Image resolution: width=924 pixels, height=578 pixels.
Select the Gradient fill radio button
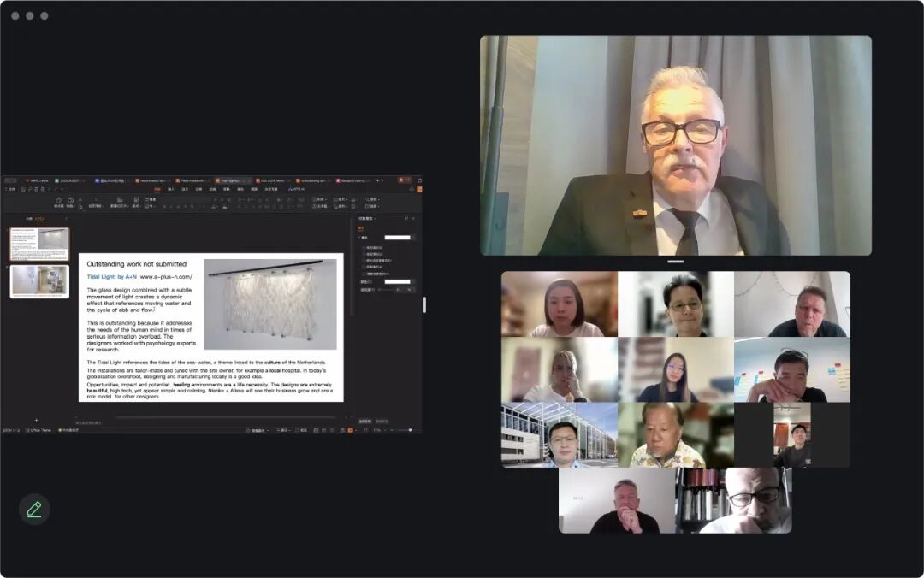(364, 254)
